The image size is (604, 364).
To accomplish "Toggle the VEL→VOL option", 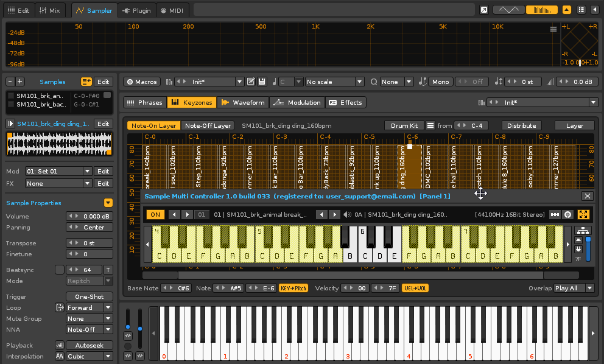I will [415, 288].
